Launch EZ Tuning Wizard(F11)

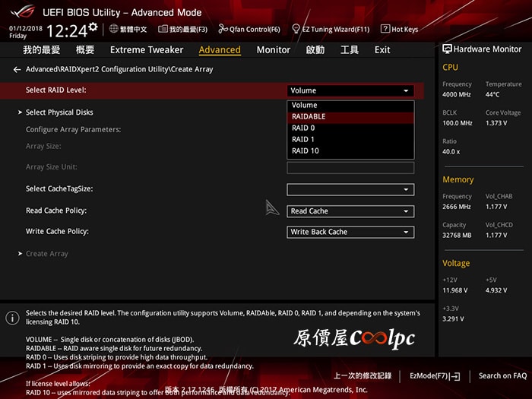click(336, 29)
